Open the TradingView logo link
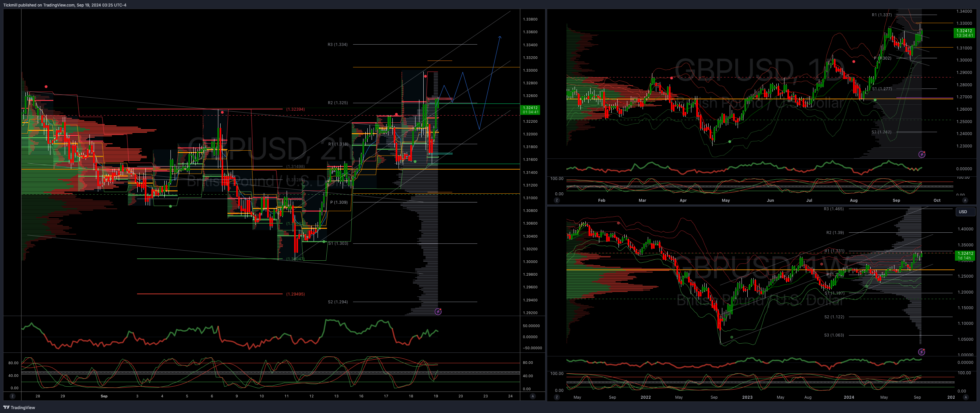 tap(20, 407)
